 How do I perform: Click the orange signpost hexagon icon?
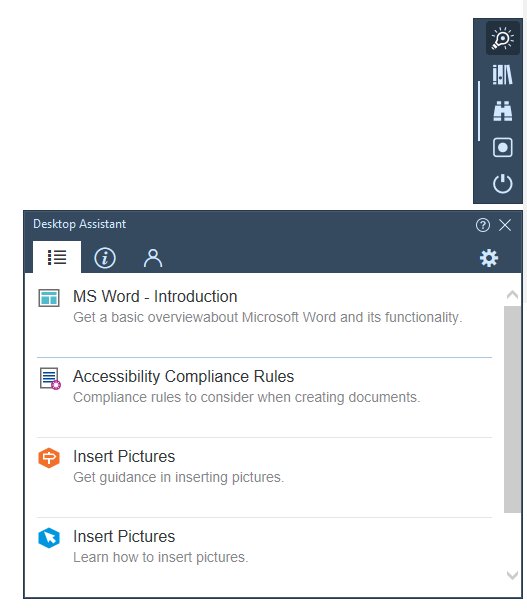[49, 458]
